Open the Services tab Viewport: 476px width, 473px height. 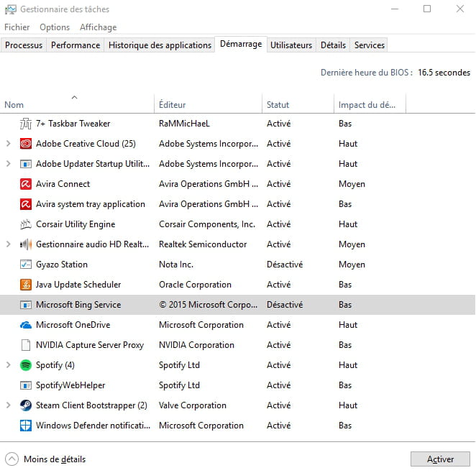coord(369,45)
